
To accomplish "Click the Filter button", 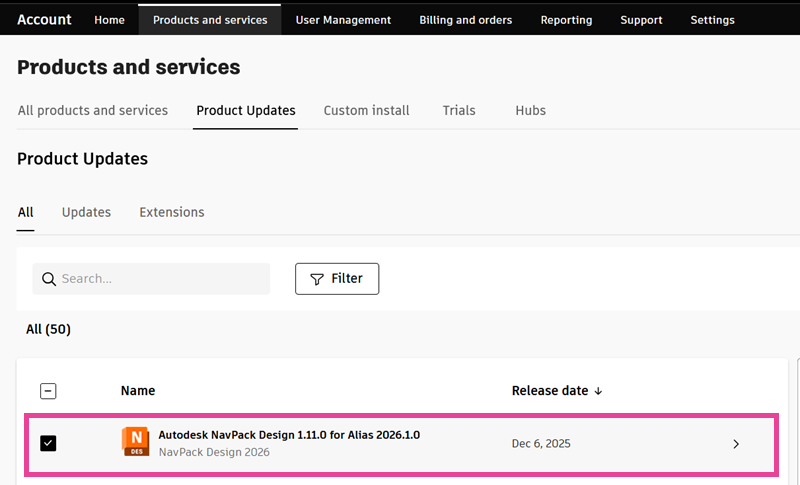I will [x=337, y=279].
